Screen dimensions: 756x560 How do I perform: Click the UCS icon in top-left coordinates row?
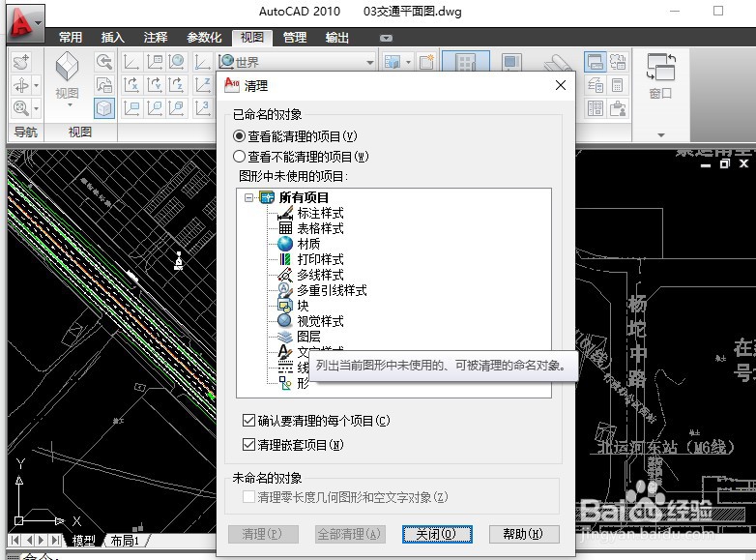(131, 62)
